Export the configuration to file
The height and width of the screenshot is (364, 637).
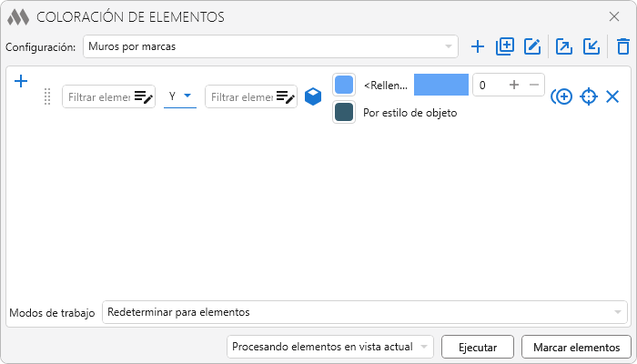tap(564, 46)
